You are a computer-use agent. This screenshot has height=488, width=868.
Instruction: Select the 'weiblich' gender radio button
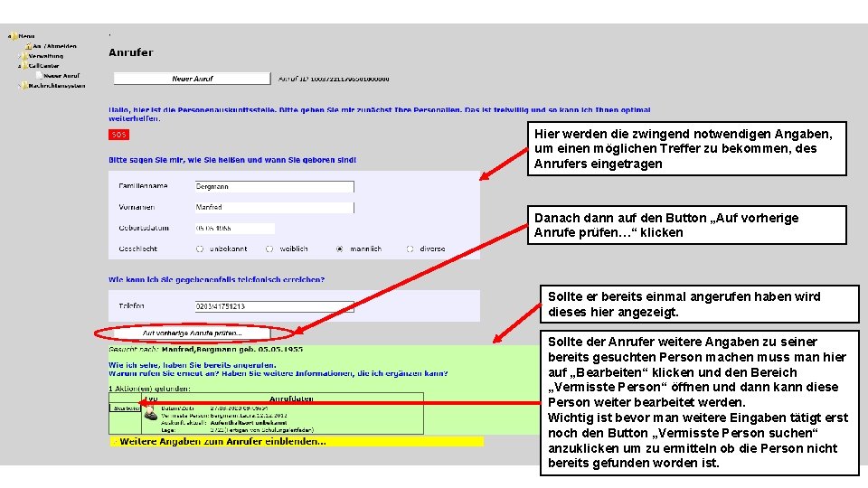(269, 249)
